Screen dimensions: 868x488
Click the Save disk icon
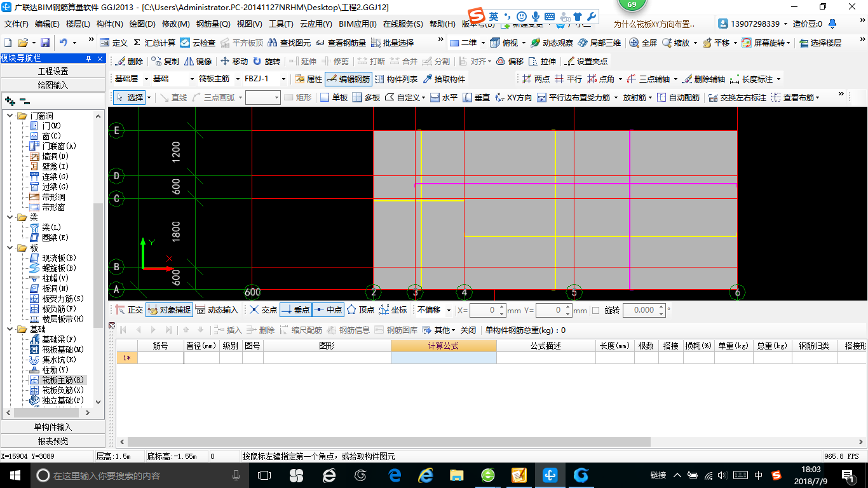tap(45, 43)
